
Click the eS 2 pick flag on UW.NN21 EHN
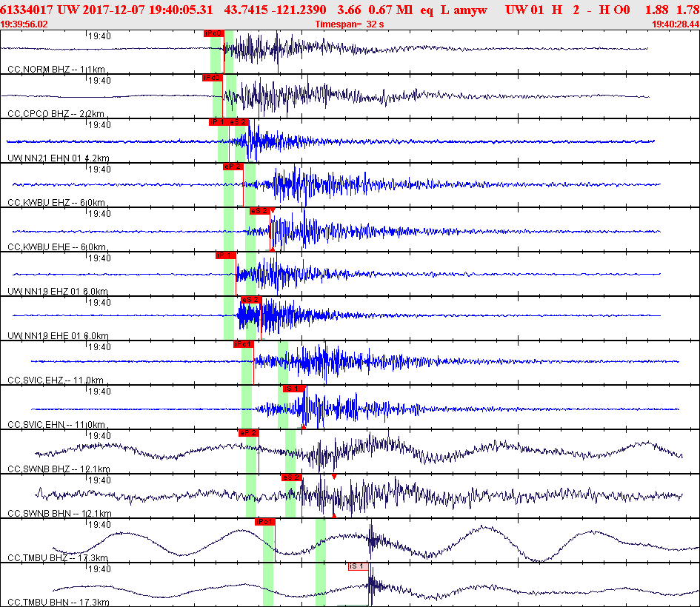238,122
